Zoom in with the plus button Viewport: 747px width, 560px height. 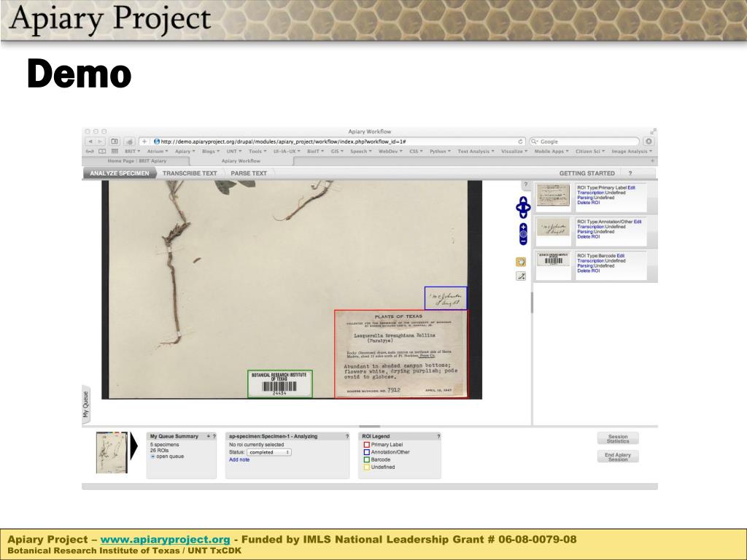coord(523,227)
